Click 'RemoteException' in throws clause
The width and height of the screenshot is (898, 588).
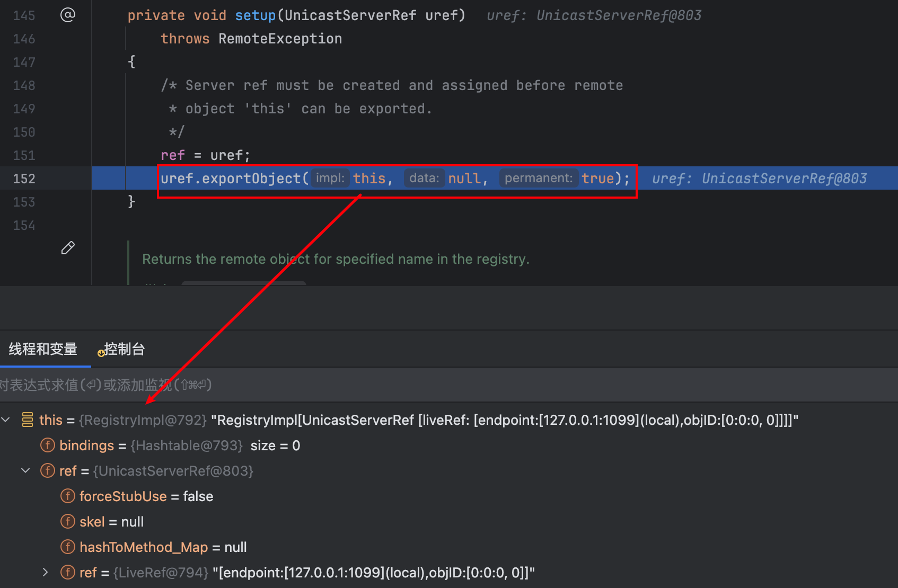tap(280, 39)
